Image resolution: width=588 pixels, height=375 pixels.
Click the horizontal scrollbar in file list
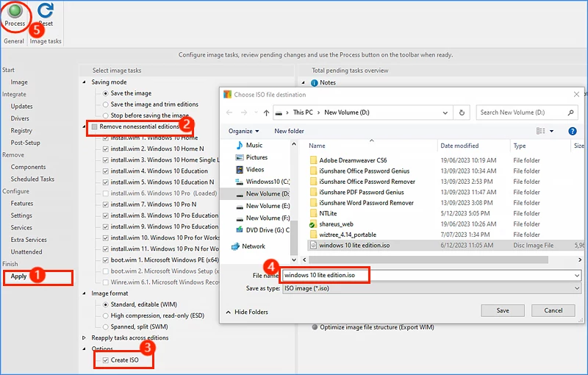coord(429,260)
